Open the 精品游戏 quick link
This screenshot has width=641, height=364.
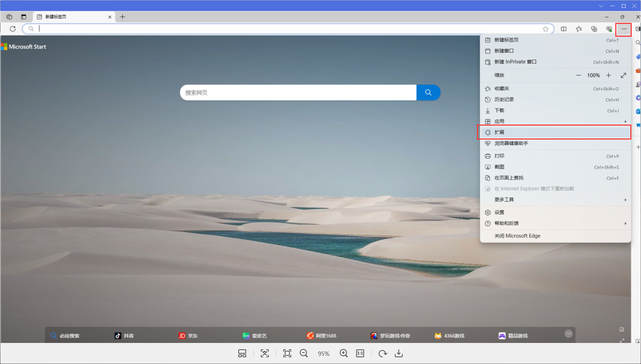[513, 336]
